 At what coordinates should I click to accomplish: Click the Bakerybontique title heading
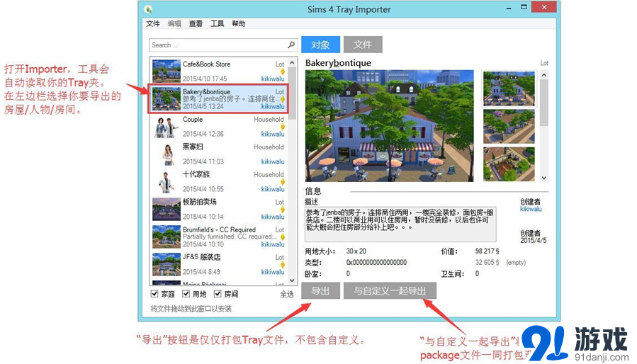[338, 63]
